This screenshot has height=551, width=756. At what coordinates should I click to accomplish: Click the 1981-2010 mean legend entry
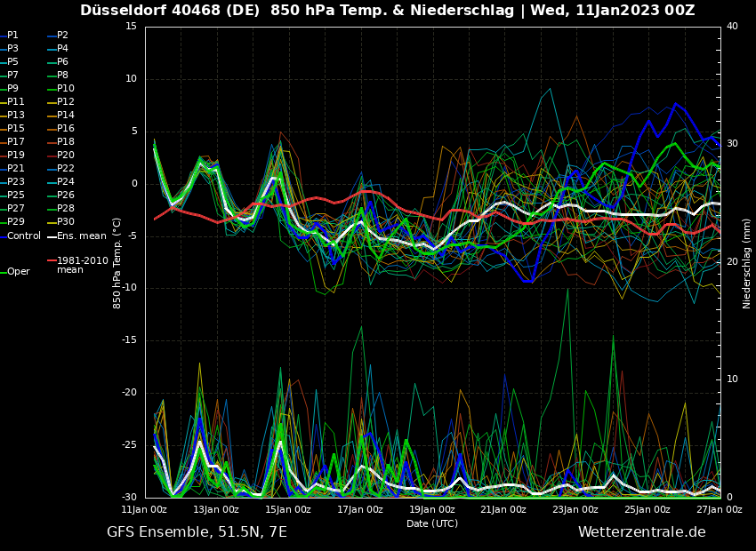[82, 265]
